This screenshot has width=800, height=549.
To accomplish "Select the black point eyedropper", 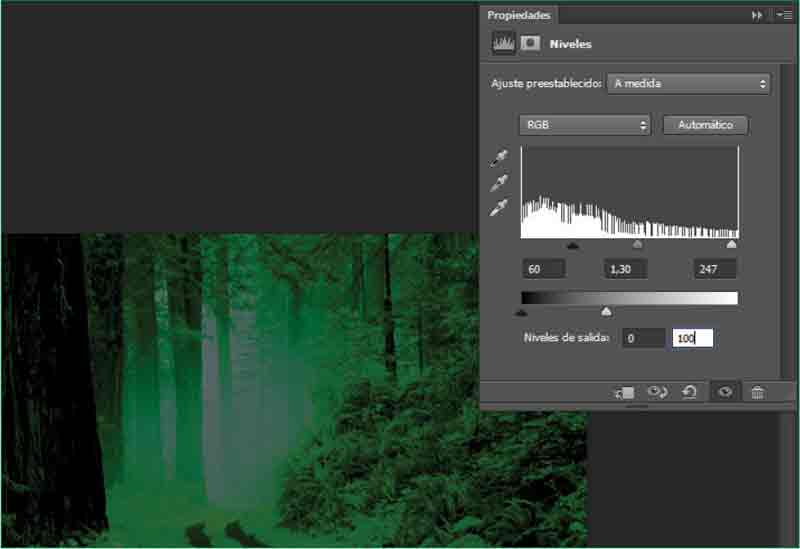I will point(499,158).
